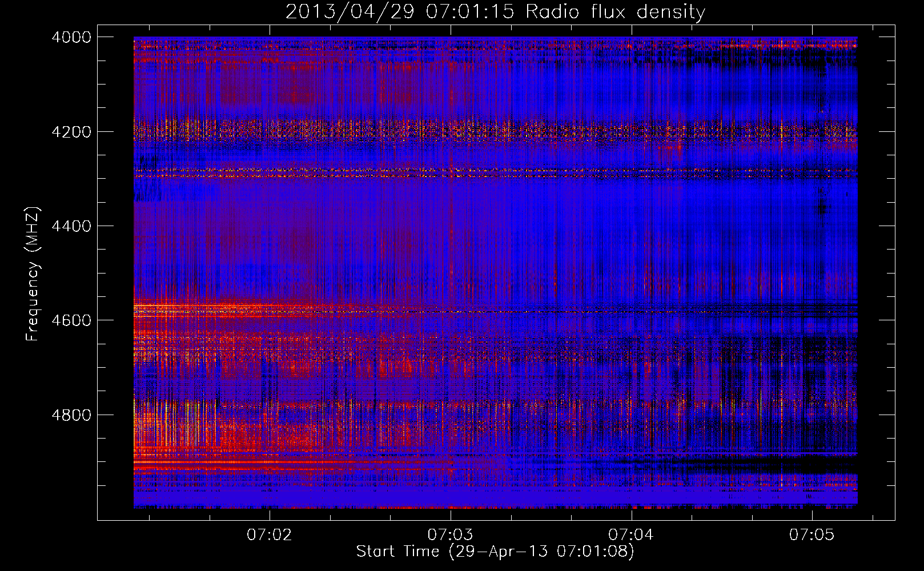The image size is (924, 571).
Task: Click the 07:03 time tick label
Action: point(451,534)
